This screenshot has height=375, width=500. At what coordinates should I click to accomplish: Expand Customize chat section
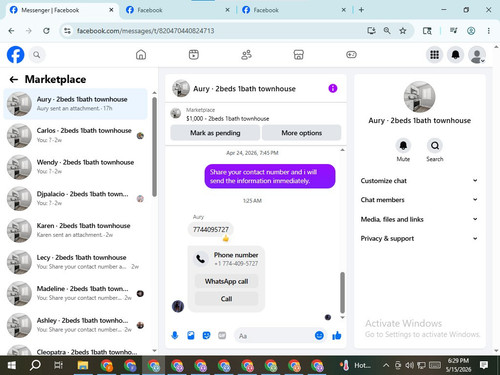coord(419,181)
